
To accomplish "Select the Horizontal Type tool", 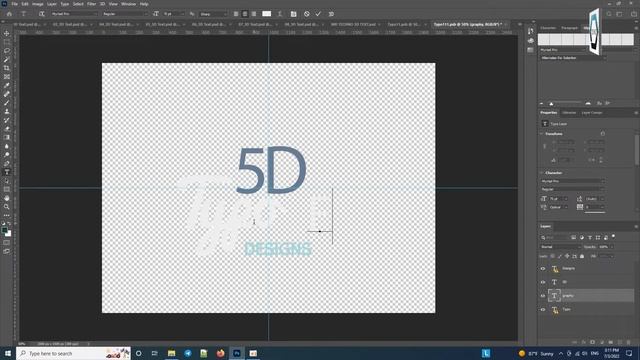I will coord(7,172).
